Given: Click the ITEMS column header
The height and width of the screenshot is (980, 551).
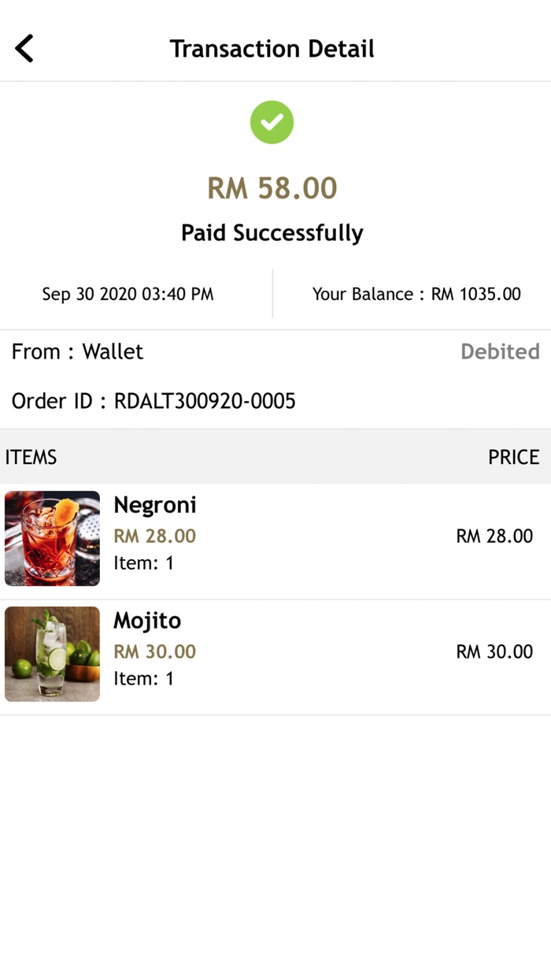Looking at the screenshot, I should pos(31,458).
